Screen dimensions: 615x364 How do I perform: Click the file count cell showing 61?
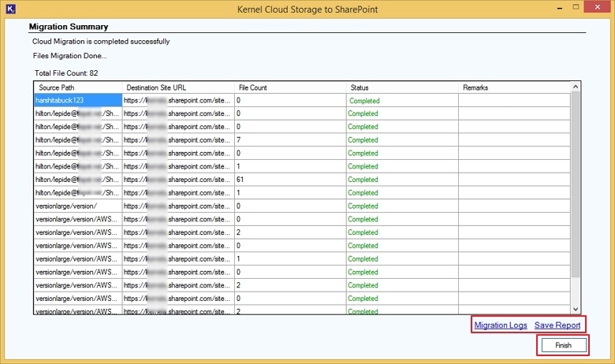pyautogui.click(x=290, y=180)
